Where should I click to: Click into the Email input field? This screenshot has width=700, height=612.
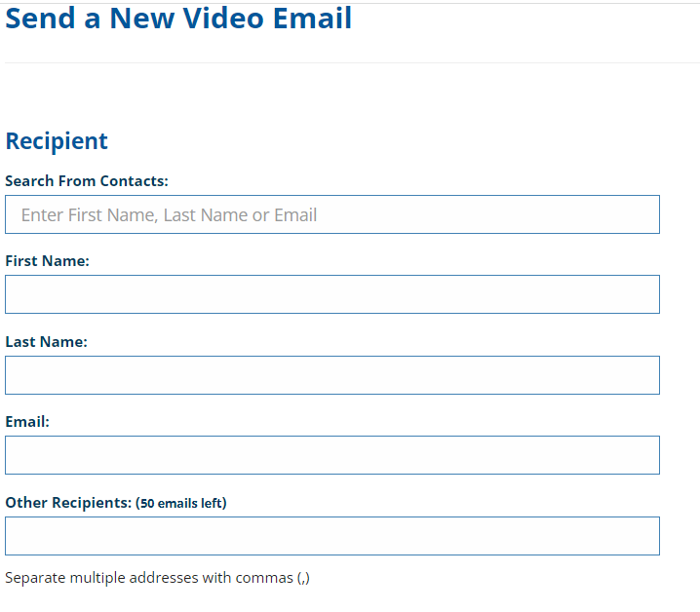pyautogui.click(x=332, y=455)
